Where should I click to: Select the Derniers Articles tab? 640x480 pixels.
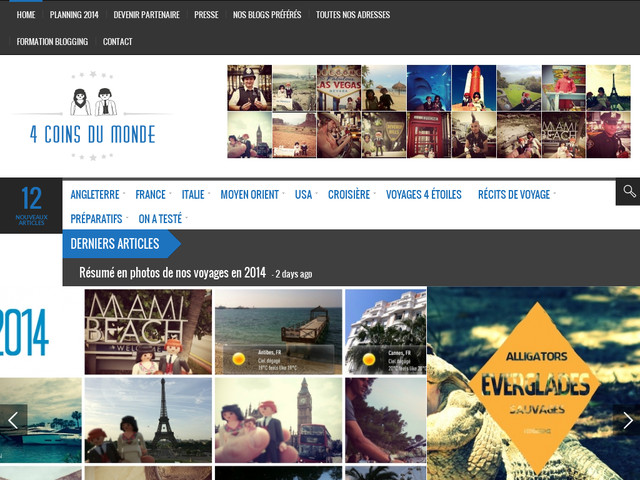115,244
